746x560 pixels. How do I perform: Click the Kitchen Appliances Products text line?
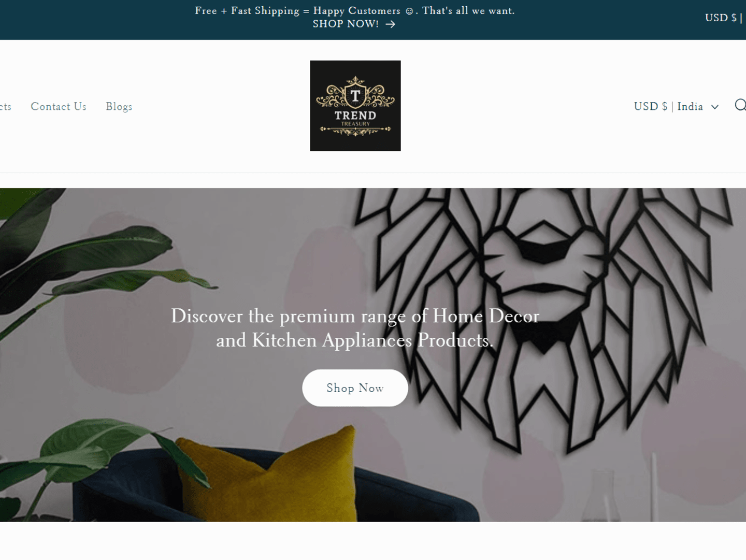(355, 340)
